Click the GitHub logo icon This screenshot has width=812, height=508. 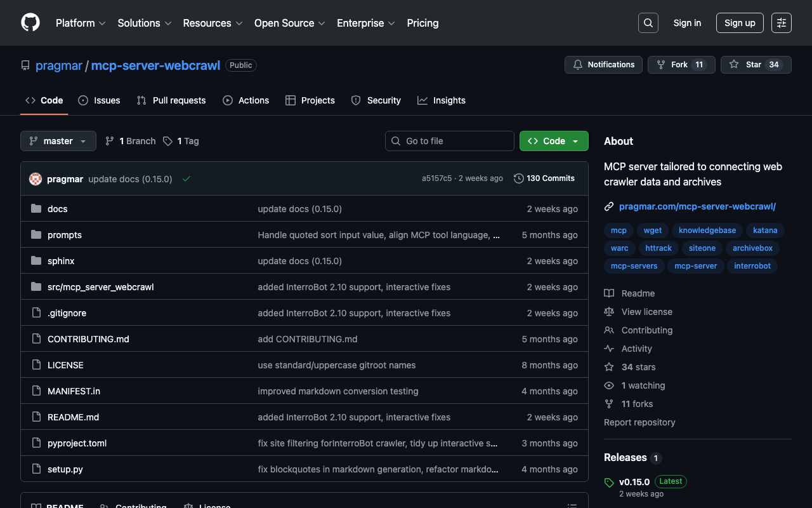click(30, 23)
